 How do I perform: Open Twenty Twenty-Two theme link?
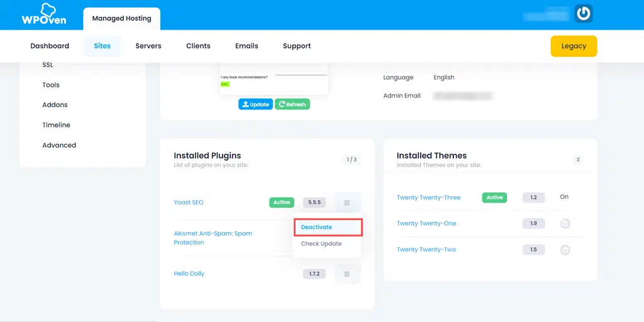[426, 249]
